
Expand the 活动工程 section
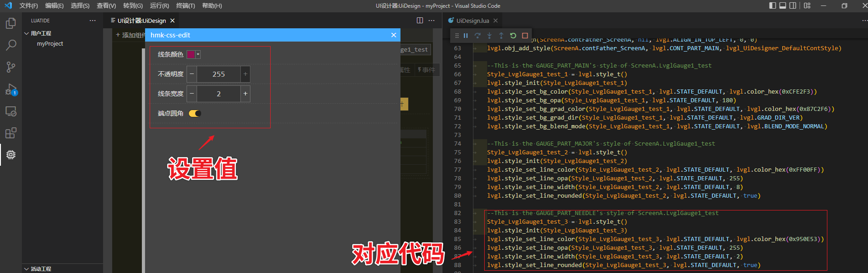click(26, 269)
